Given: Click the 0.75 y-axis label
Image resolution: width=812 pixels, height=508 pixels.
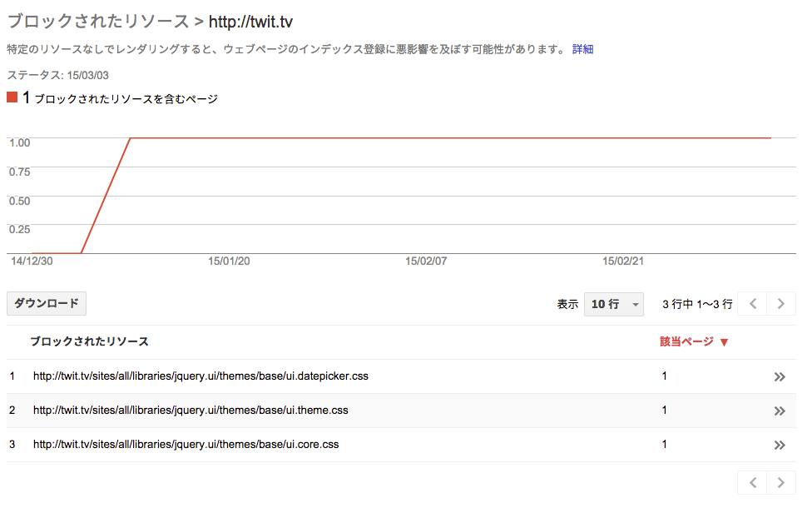Looking at the screenshot, I should [20, 172].
